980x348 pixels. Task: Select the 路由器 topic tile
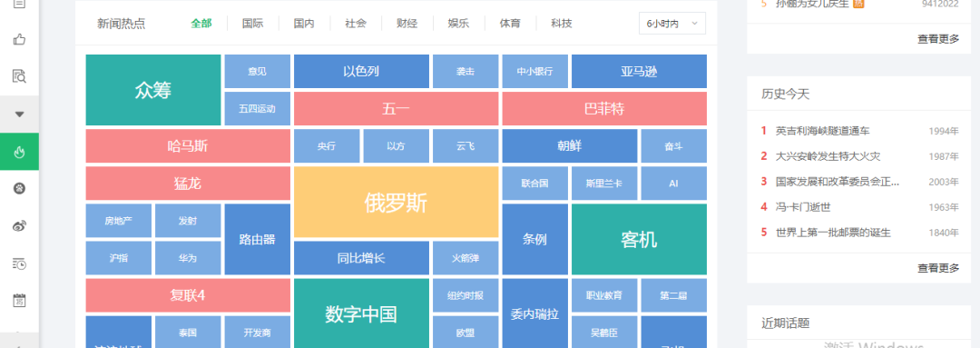[258, 240]
